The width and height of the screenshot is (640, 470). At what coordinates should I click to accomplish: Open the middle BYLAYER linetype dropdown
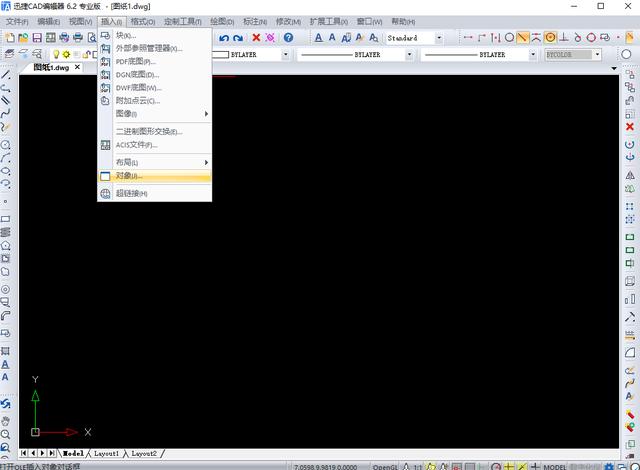(x=409, y=54)
